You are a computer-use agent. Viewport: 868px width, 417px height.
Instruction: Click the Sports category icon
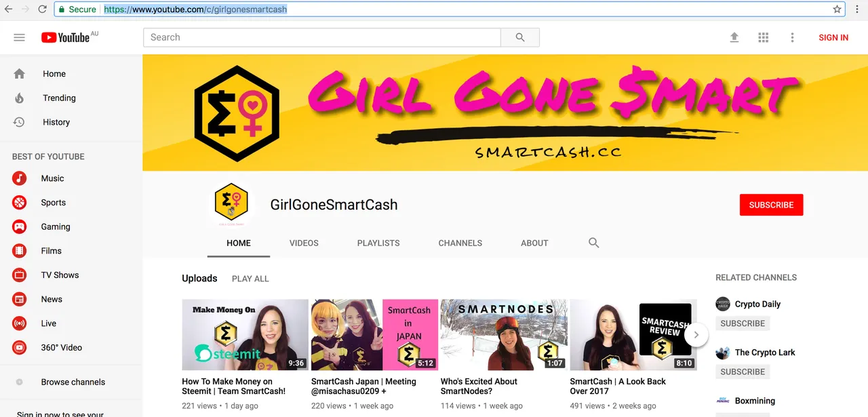19,202
